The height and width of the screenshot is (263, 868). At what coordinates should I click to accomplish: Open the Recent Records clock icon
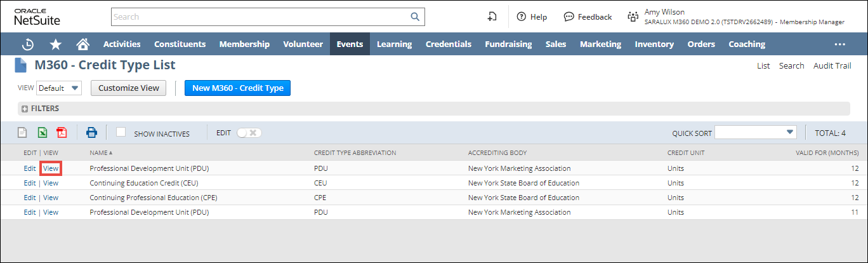pos(28,44)
